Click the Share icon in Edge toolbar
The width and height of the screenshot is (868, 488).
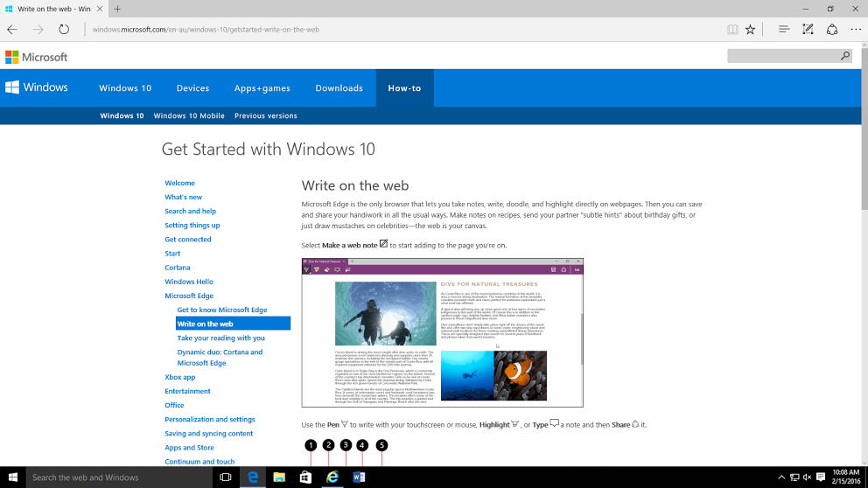click(x=832, y=29)
